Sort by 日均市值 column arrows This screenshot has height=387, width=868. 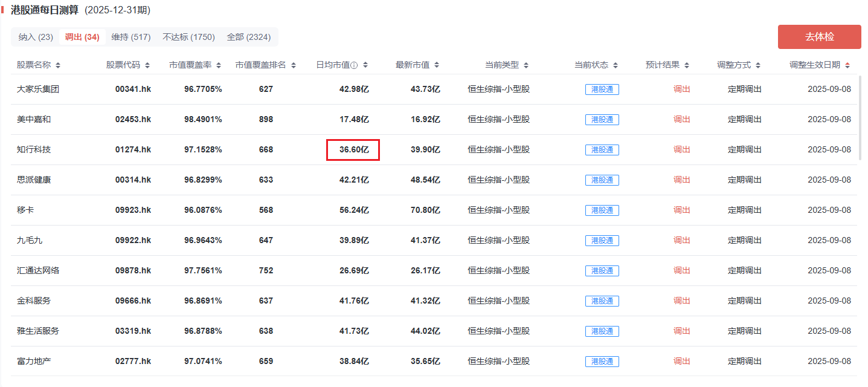365,65
